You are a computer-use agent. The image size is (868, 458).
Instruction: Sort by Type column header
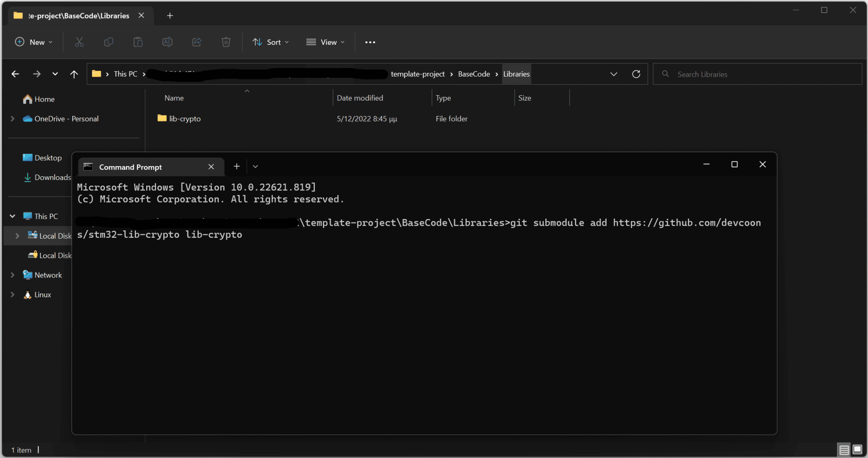pyautogui.click(x=443, y=98)
